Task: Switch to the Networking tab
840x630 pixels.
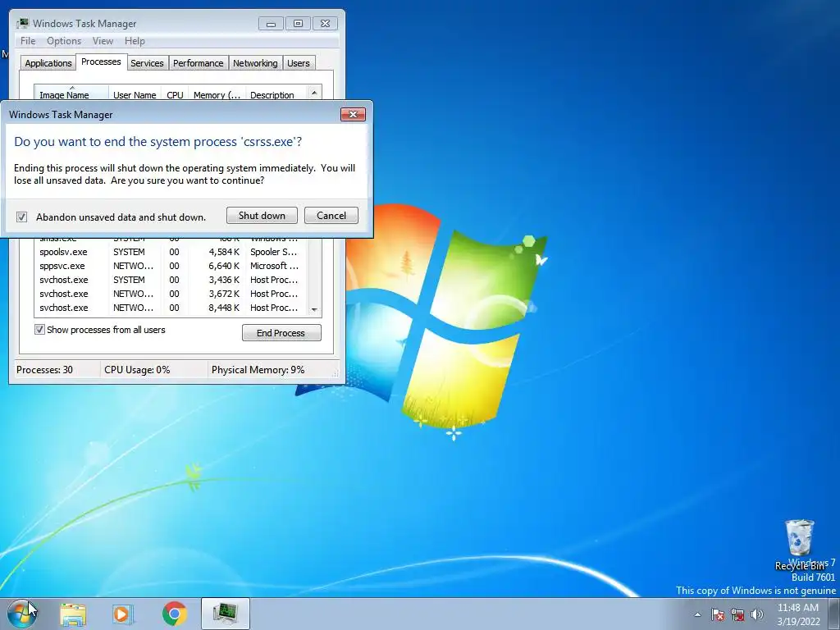Action: 255,63
